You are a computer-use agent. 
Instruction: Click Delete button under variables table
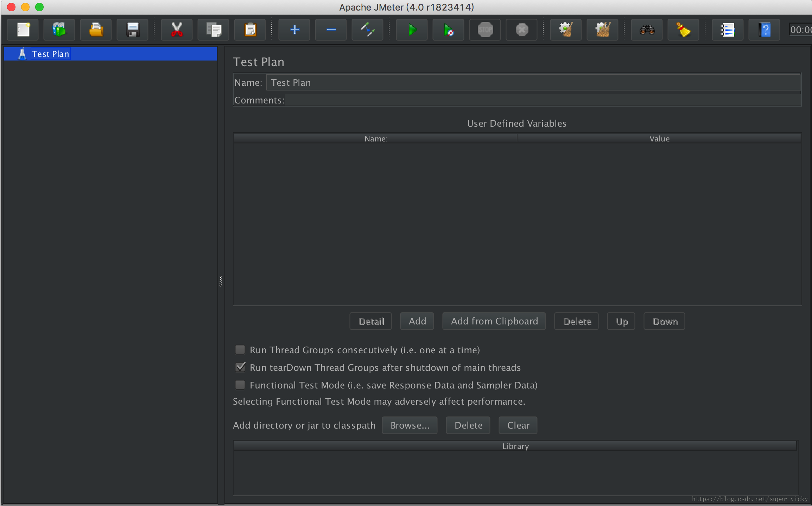click(577, 321)
